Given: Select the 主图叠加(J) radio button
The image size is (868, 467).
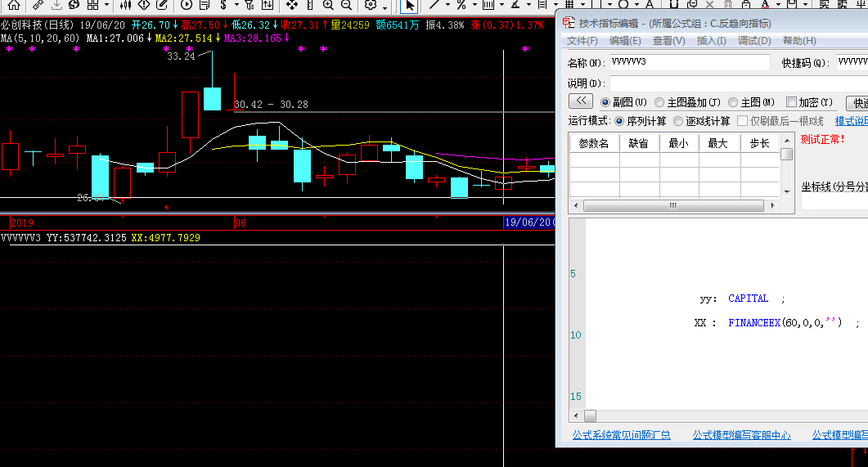Looking at the screenshot, I should pyautogui.click(x=659, y=102).
